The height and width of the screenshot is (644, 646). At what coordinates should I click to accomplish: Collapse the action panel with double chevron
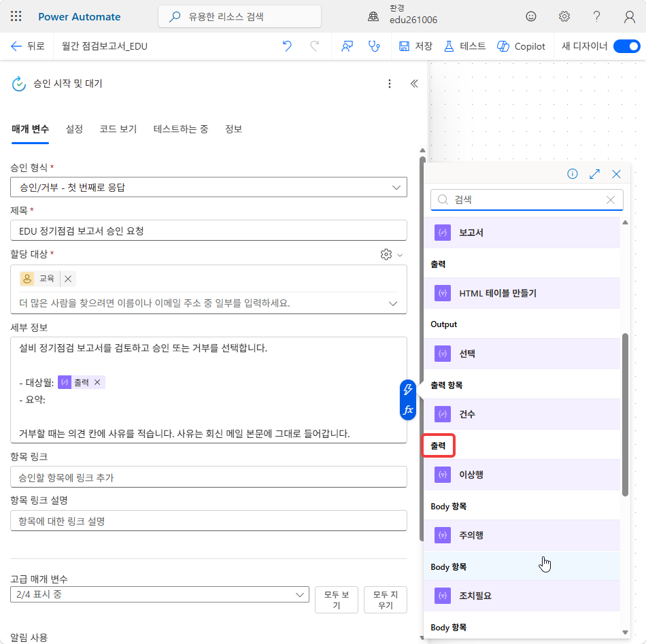coord(414,84)
